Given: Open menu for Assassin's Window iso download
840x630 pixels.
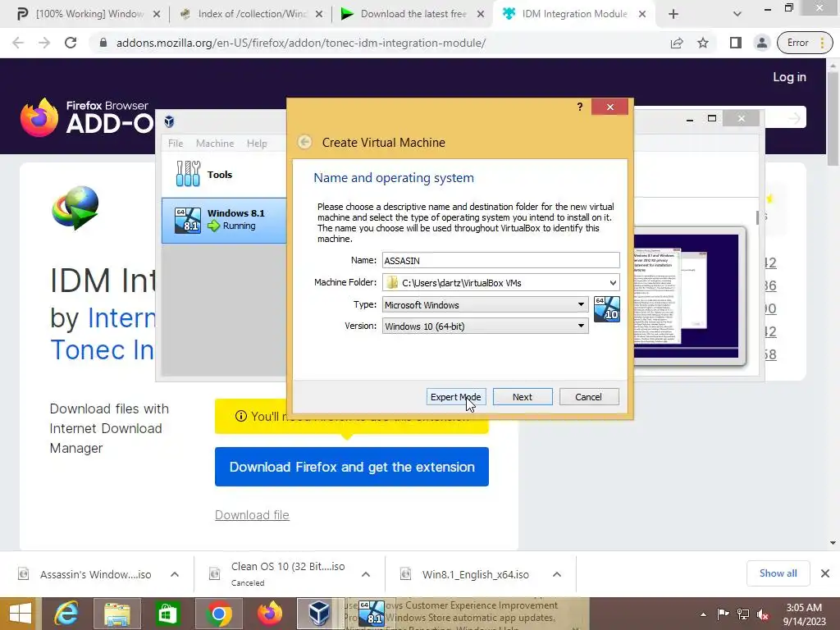Looking at the screenshot, I should click(175, 574).
